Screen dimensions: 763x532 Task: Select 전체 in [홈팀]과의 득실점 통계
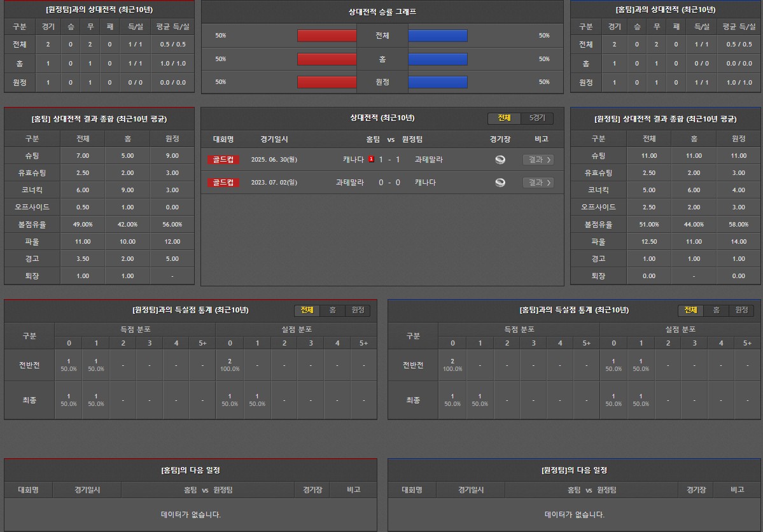(690, 310)
